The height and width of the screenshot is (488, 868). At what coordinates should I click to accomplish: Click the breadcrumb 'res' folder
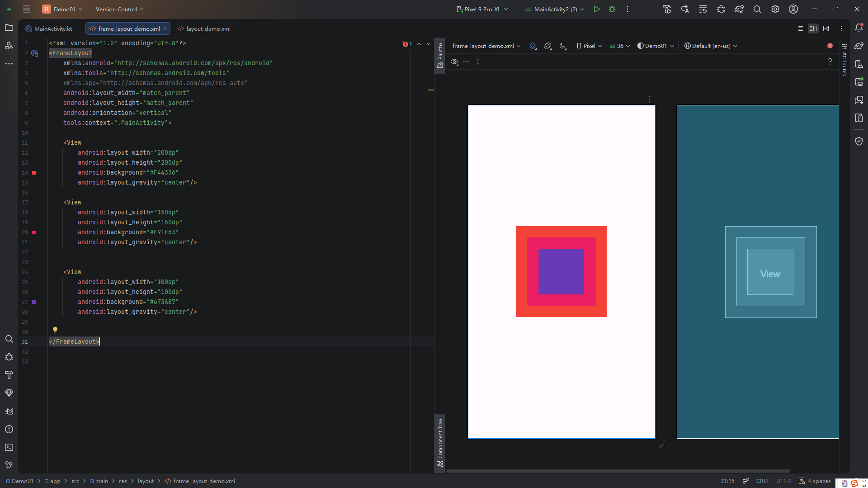123,481
